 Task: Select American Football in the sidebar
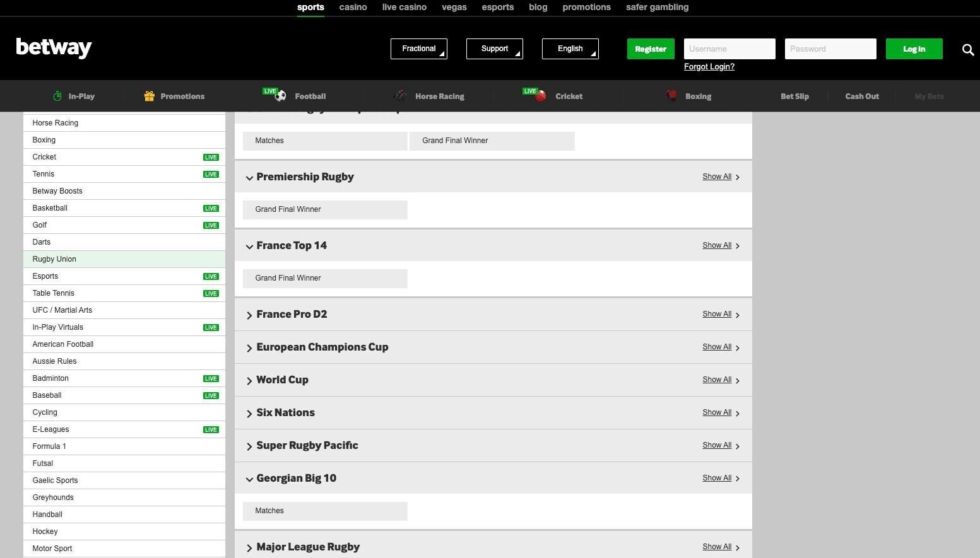124,344
